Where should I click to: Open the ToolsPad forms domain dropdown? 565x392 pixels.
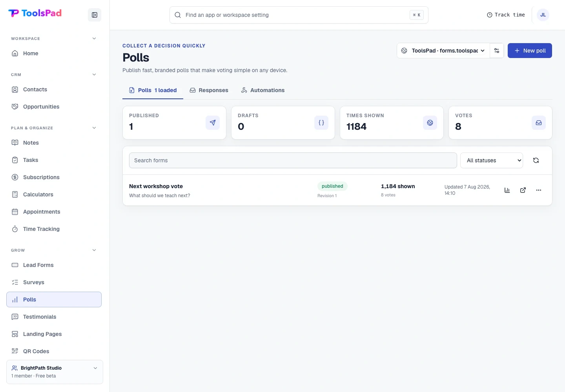click(x=443, y=51)
